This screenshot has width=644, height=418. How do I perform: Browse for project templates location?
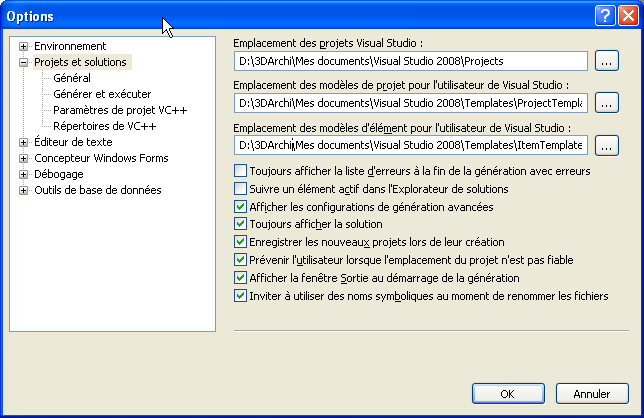point(605,103)
